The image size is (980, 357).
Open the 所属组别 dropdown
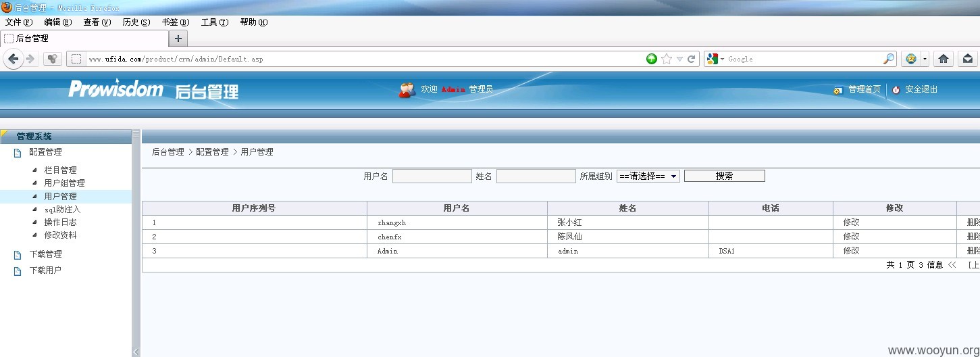pos(648,176)
